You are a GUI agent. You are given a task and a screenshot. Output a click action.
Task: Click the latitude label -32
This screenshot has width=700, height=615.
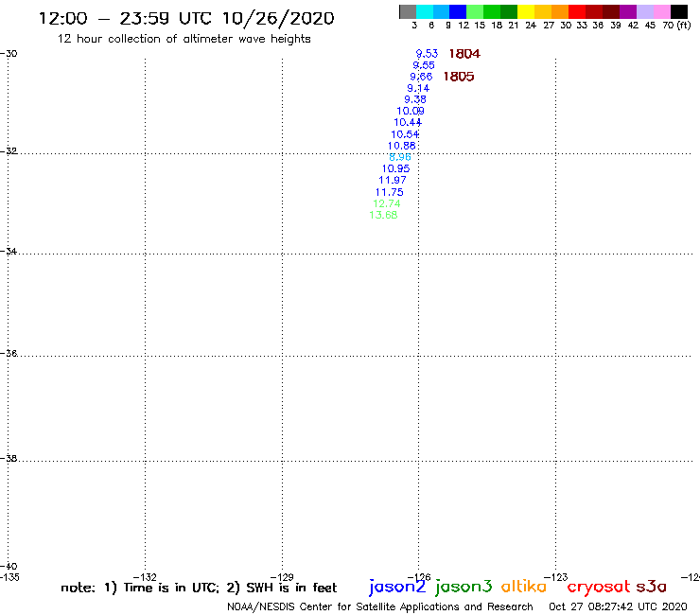[9, 151]
